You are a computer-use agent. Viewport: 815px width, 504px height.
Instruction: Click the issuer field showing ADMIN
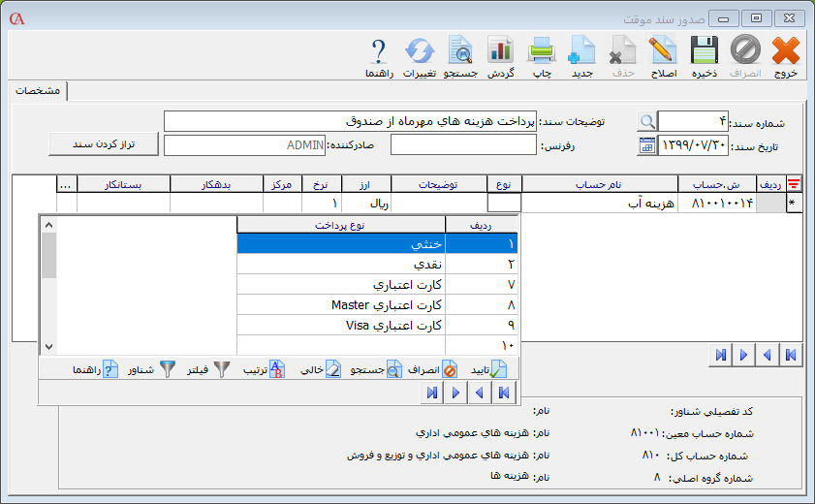click(244, 145)
